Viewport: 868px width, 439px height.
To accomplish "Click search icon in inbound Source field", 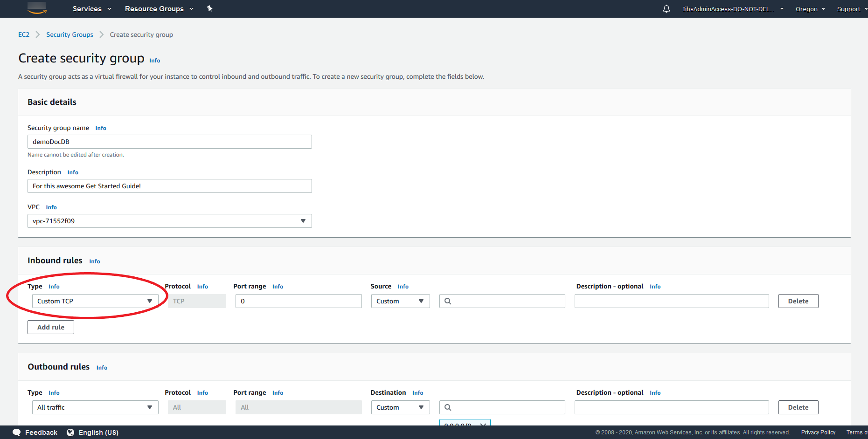I will (x=448, y=301).
